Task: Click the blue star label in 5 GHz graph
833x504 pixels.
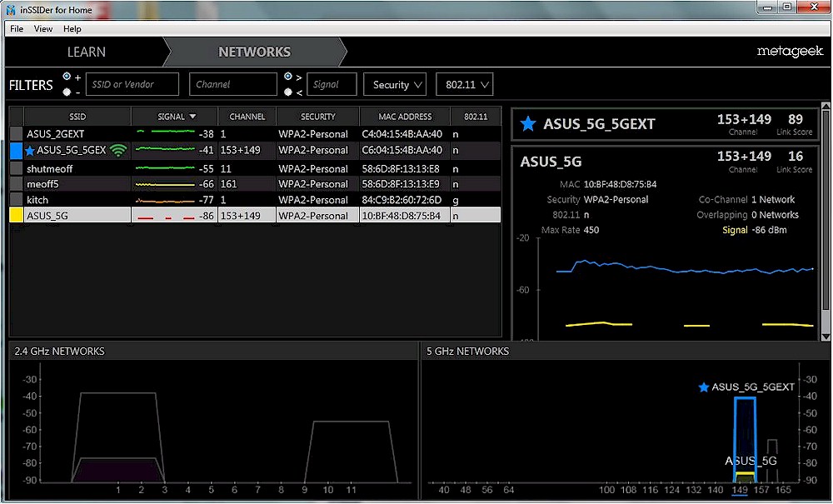Action: [x=703, y=387]
